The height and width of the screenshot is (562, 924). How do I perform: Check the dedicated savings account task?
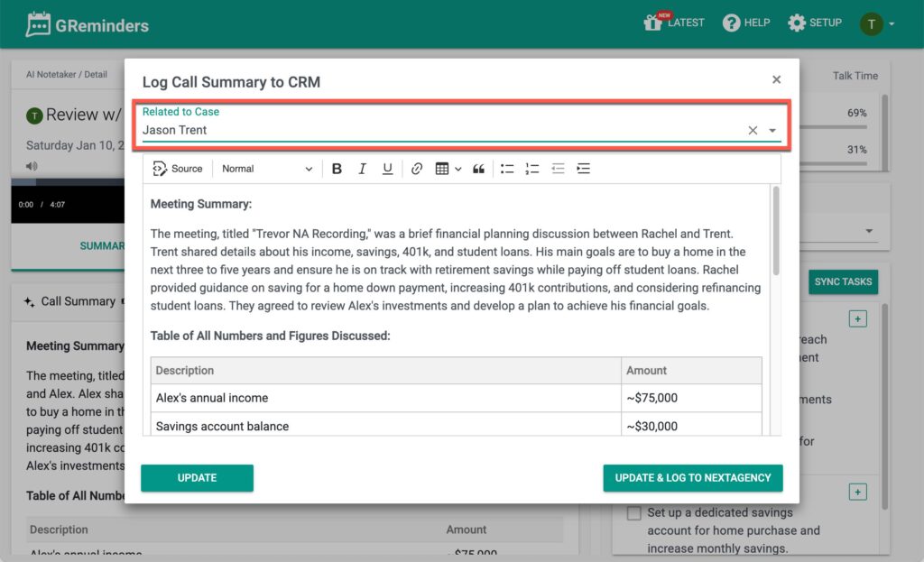point(634,513)
